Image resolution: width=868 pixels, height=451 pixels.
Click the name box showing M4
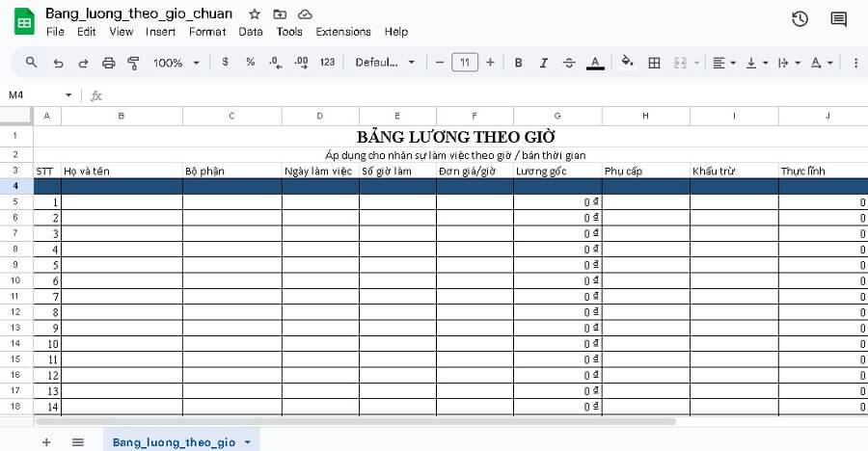33,95
